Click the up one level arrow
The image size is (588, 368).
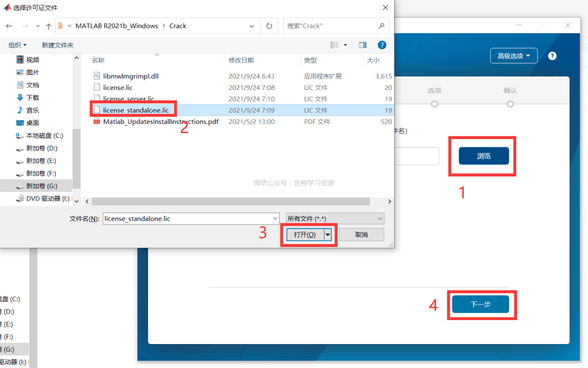[x=48, y=26]
